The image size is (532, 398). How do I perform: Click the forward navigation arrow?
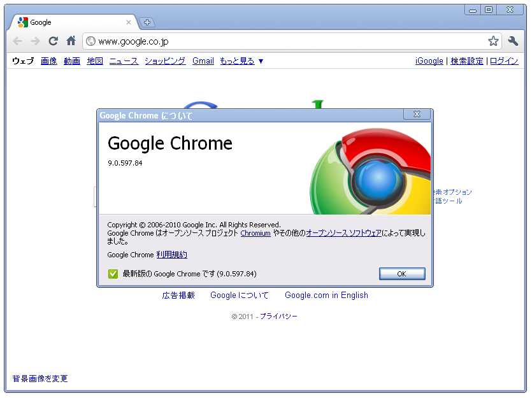tap(35, 41)
